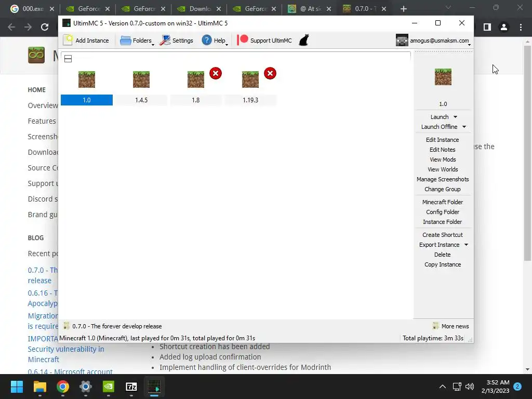Open Windows Start menu
Image resolution: width=532 pixels, height=399 pixels.
[x=17, y=387]
